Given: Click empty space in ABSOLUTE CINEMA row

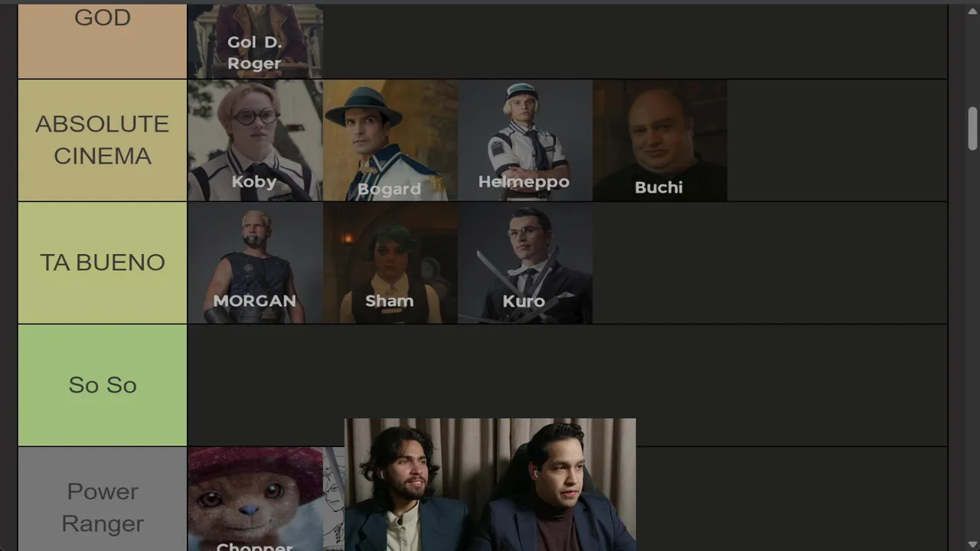Looking at the screenshot, I should [837, 141].
